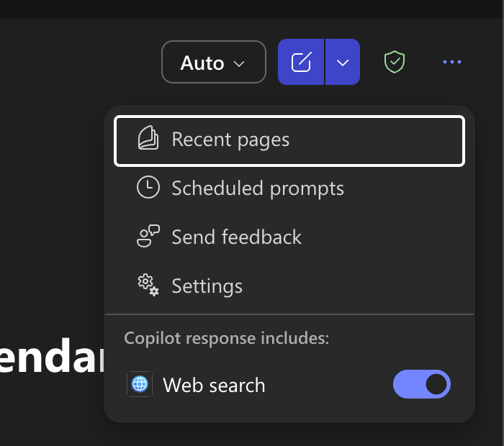Click the Send feedback person icon
Viewport: 504px width, 446px height.
point(148,237)
